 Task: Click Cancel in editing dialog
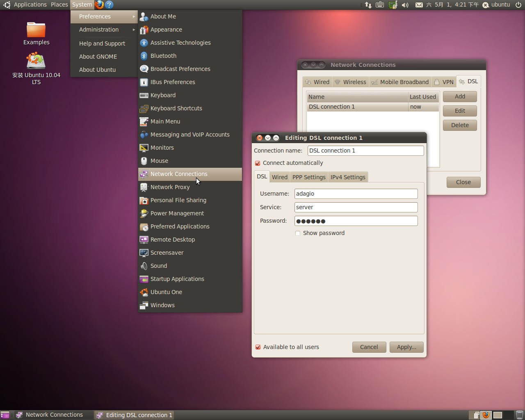pos(369,347)
